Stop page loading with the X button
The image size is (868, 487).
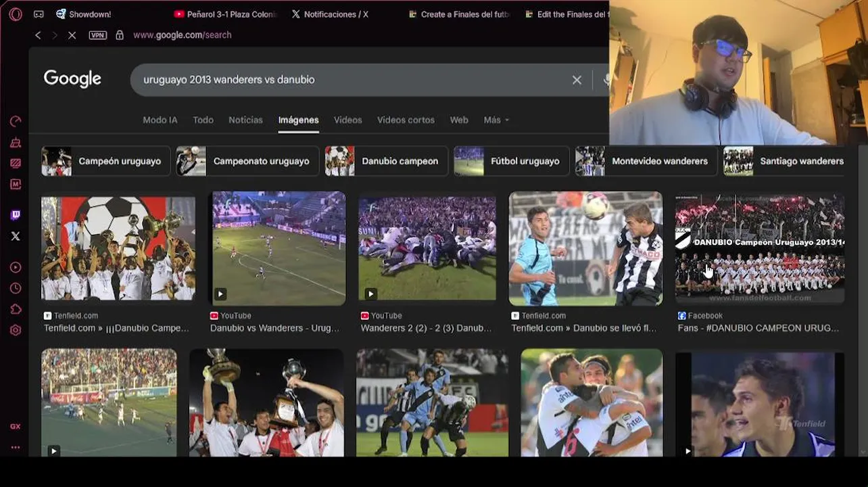pyautogui.click(x=72, y=35)
